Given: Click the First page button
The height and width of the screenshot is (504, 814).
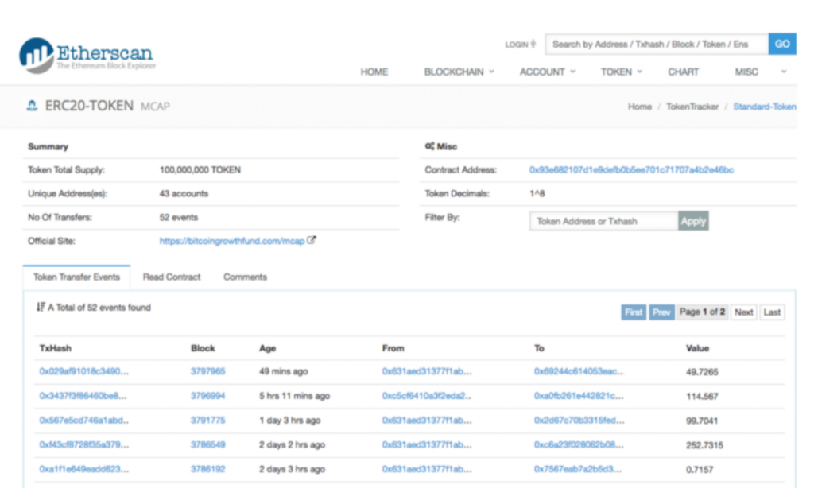Looking at the screenshot, I should [x=634, y=312].
